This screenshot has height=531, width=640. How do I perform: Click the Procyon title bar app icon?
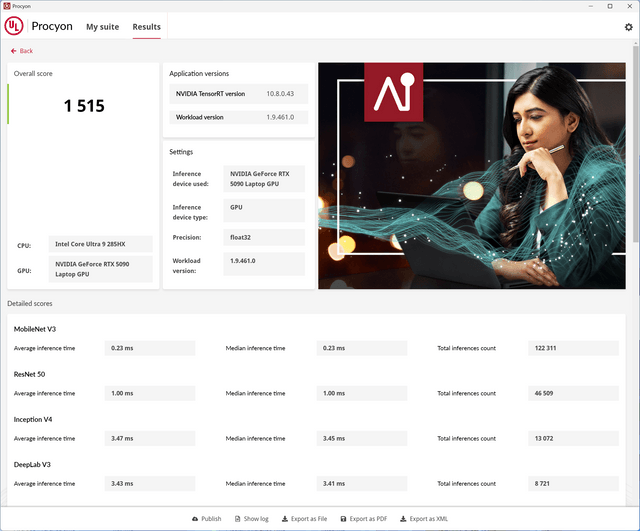point(7,6)
